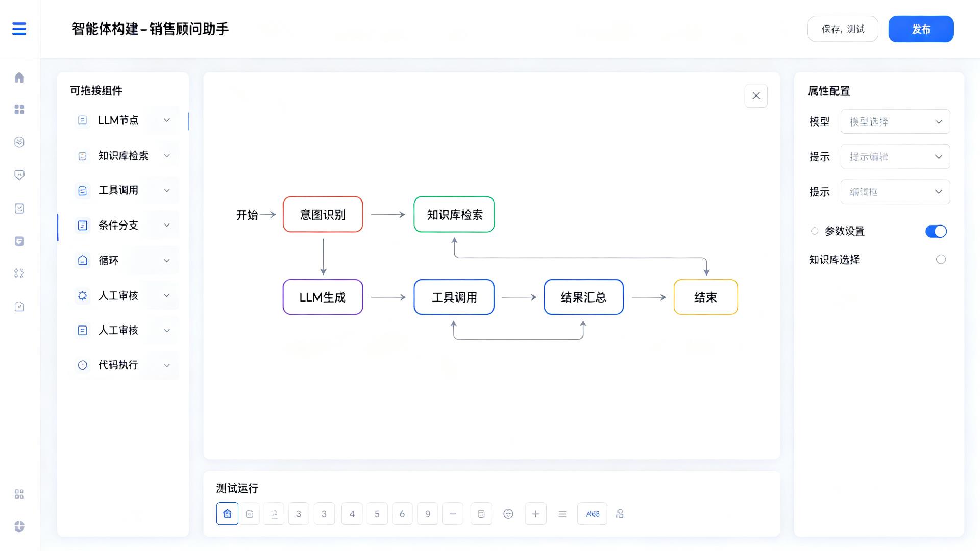Select the 工具调用 node on the canvas
This screenshot has width=980, height=551.
point(454,297)
